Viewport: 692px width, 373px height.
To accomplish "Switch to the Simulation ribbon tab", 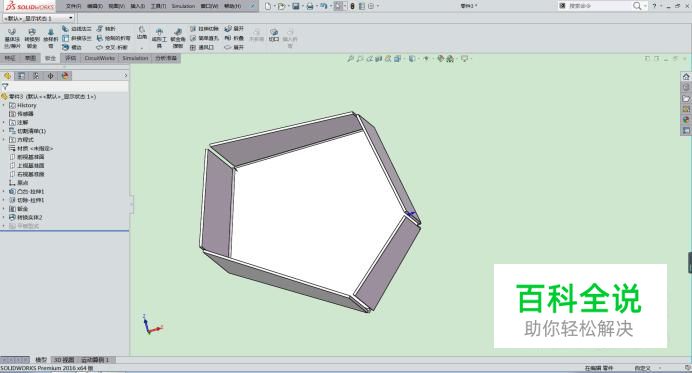I will point(135,58).
